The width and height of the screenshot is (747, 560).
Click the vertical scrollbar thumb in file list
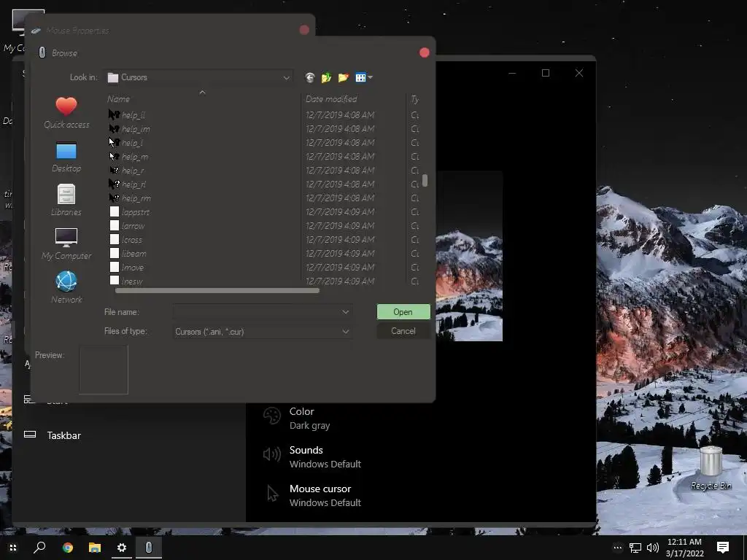coord(425,181)
